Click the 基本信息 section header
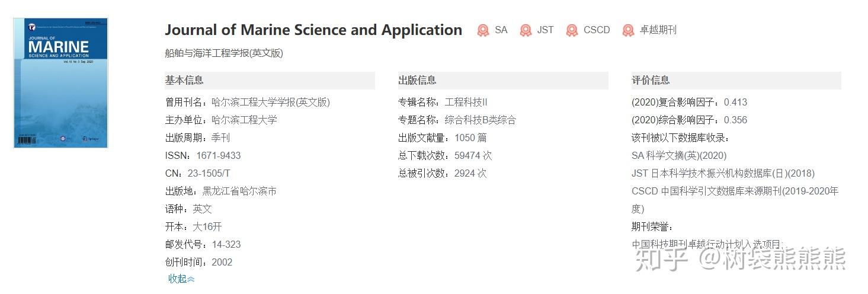This screenshot has height=294, width=868. [x=270, y=81]
